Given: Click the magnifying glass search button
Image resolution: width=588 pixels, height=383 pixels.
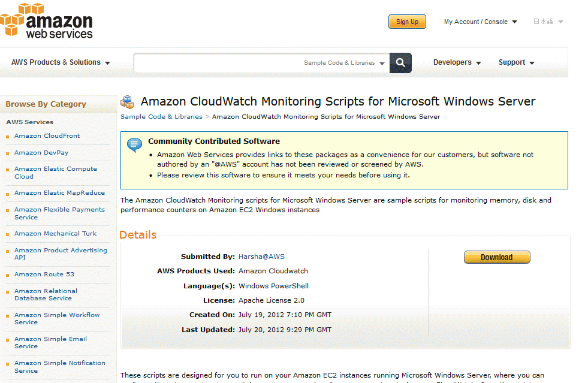Looking at the screenshot, I should coord(400,63).
